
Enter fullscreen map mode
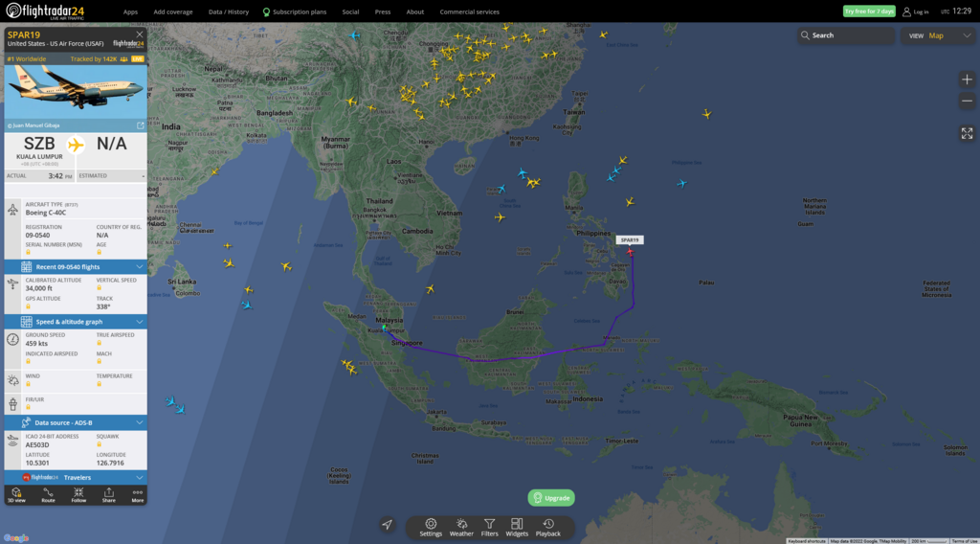967,133
